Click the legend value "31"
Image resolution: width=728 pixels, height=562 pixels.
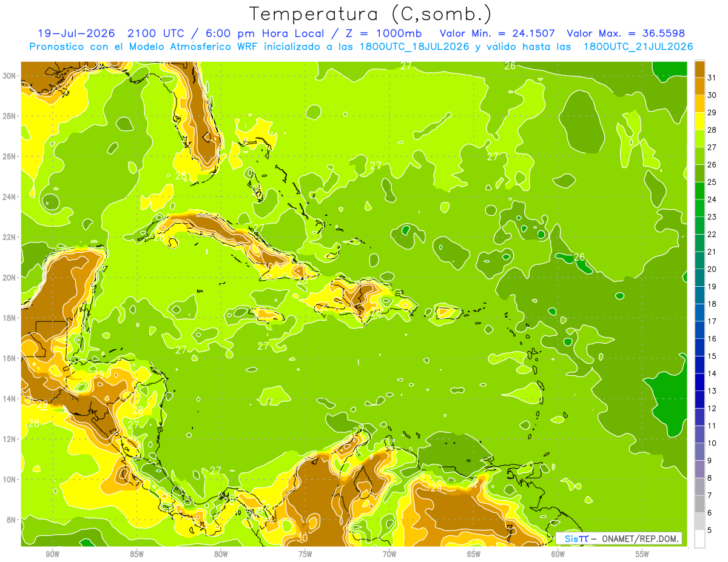712,78
